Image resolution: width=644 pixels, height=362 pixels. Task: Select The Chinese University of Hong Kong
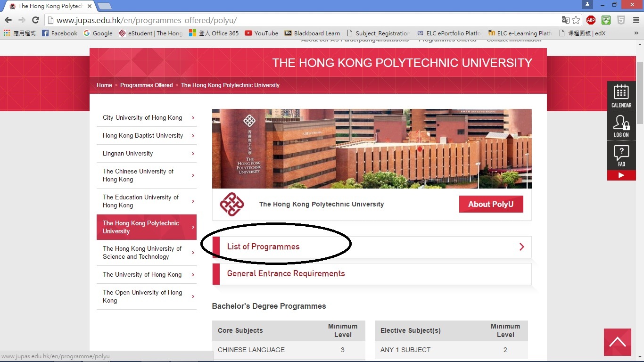tap(147, 175)
